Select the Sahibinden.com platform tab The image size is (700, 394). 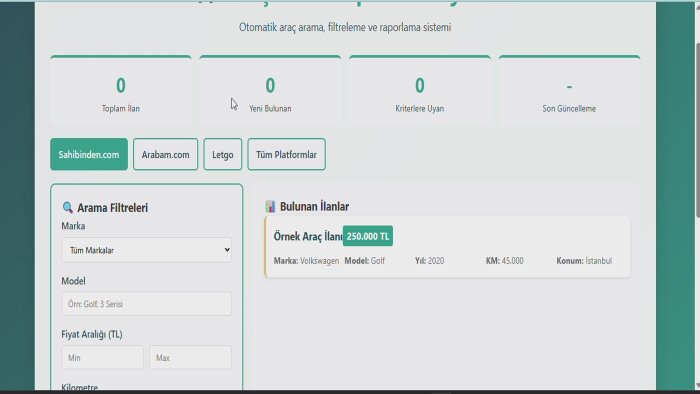pos(89,154)
